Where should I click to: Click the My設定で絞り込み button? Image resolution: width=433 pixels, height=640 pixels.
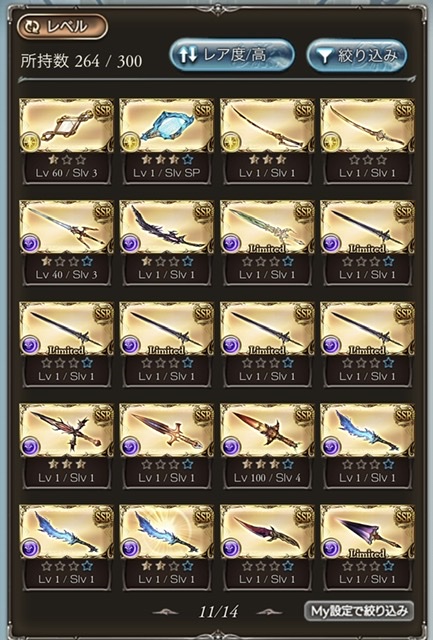(359, 611)
